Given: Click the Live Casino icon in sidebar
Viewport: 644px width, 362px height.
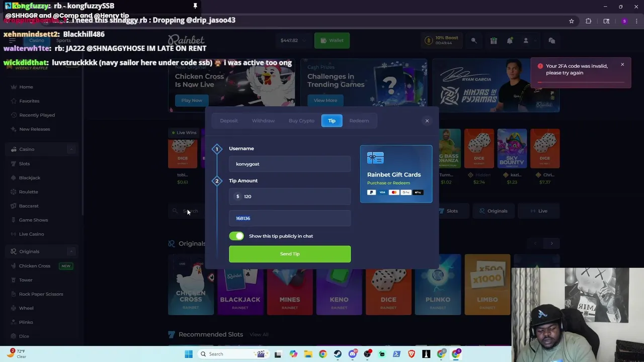Looking at the screenshot, I should click(x=14, y=234).
